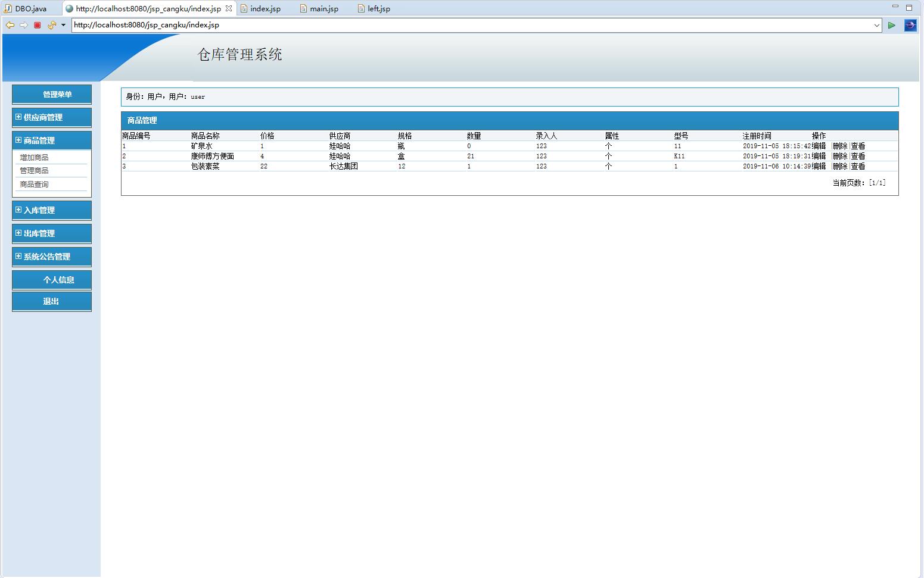Open 供应商管理 menu label

click(x=43, y=117)
